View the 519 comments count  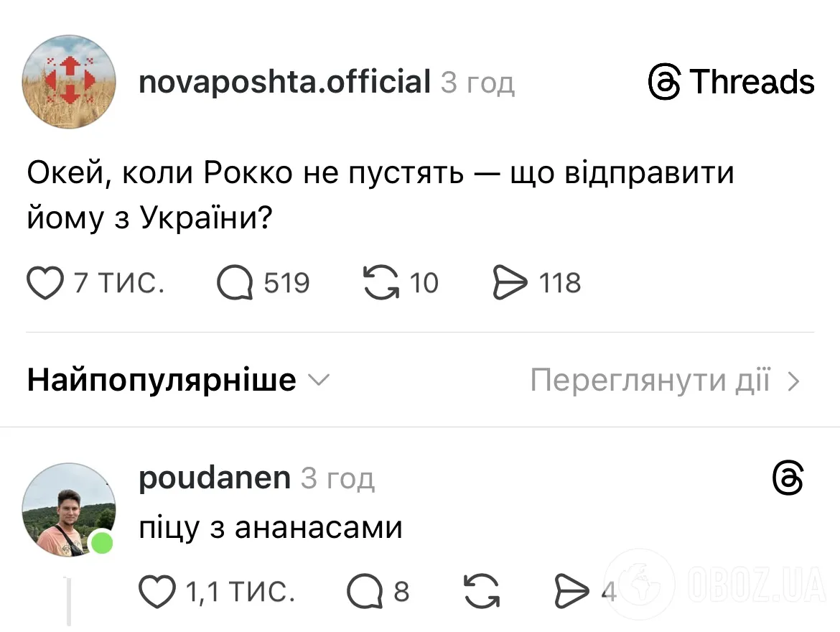(x=286, y=282)
